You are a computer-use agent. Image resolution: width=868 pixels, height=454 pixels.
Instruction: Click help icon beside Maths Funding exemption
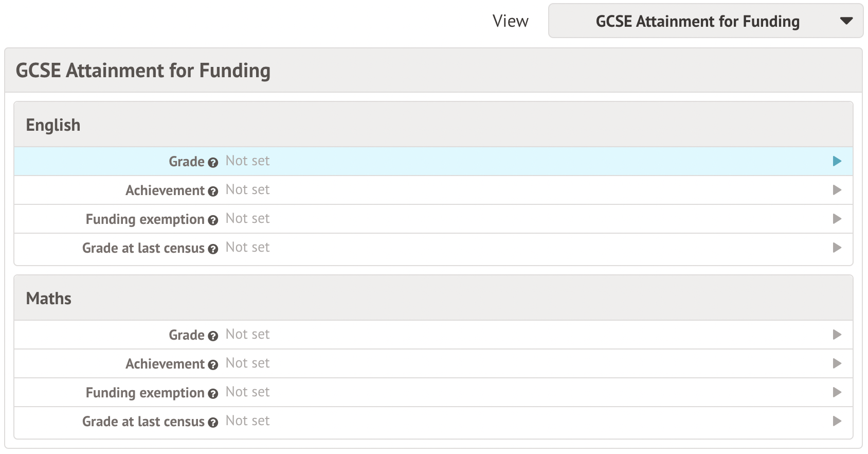click(x=213, y=394)
